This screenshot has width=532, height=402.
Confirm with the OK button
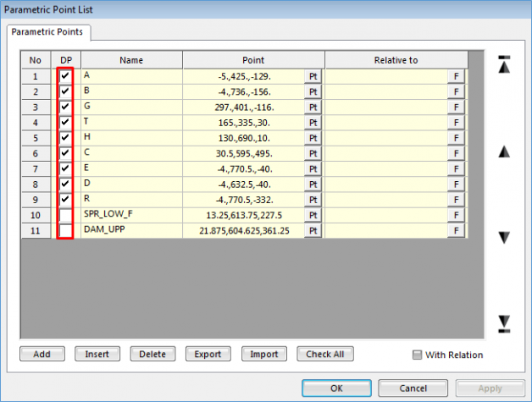[x=336, y=388]
